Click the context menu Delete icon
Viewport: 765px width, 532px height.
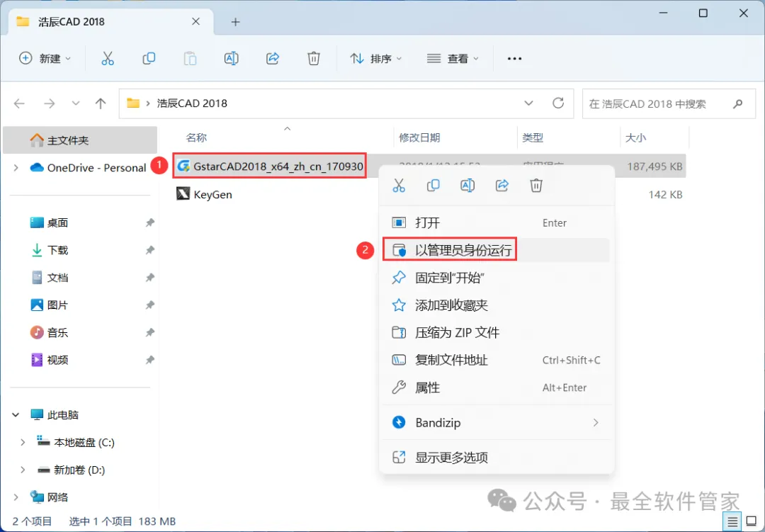pos(536,186)
